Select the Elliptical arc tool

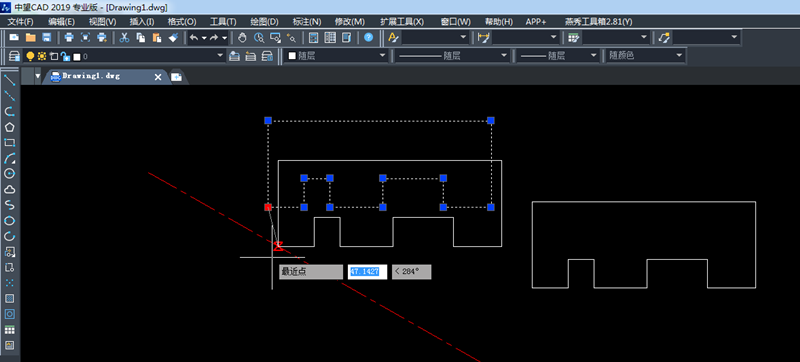coord(9,236)
